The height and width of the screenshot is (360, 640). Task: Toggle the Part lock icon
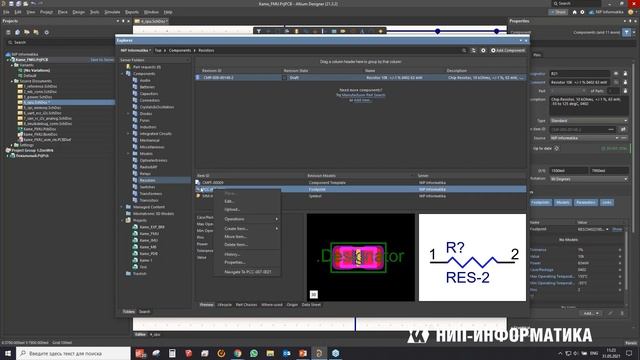[x=625, y=91]
